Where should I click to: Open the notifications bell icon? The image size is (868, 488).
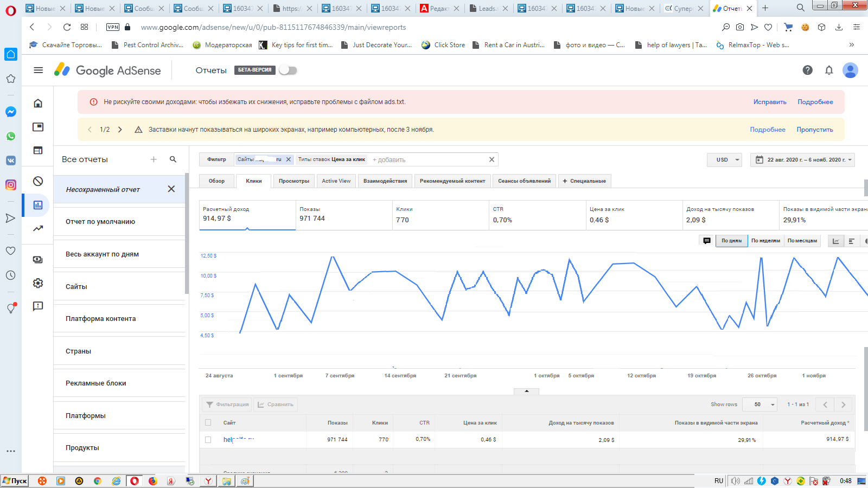(828, 70)
